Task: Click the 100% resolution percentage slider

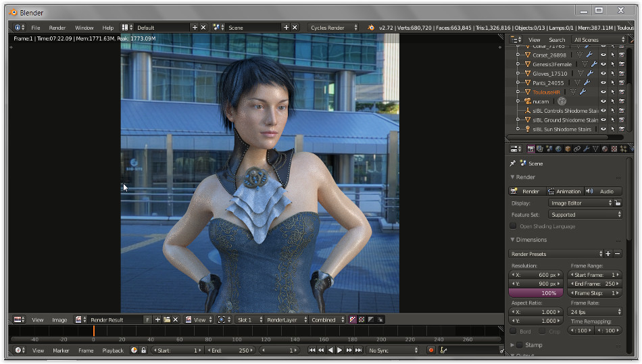Action: [537, 293]
